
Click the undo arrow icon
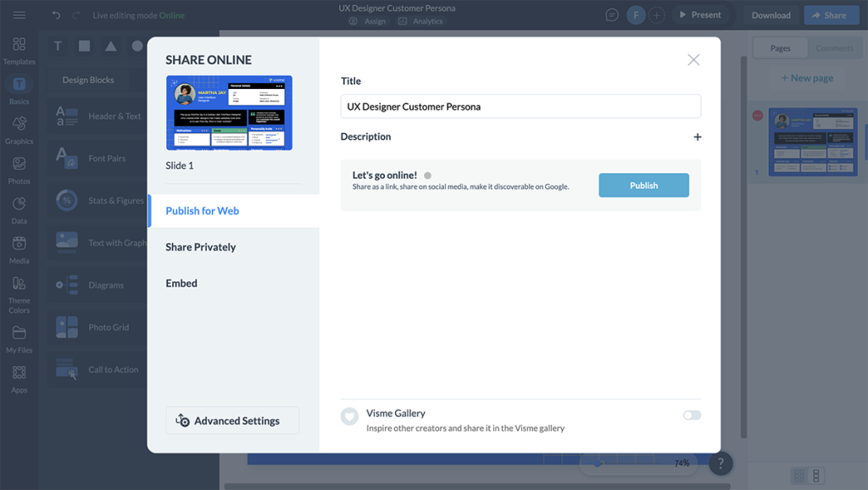55,14
